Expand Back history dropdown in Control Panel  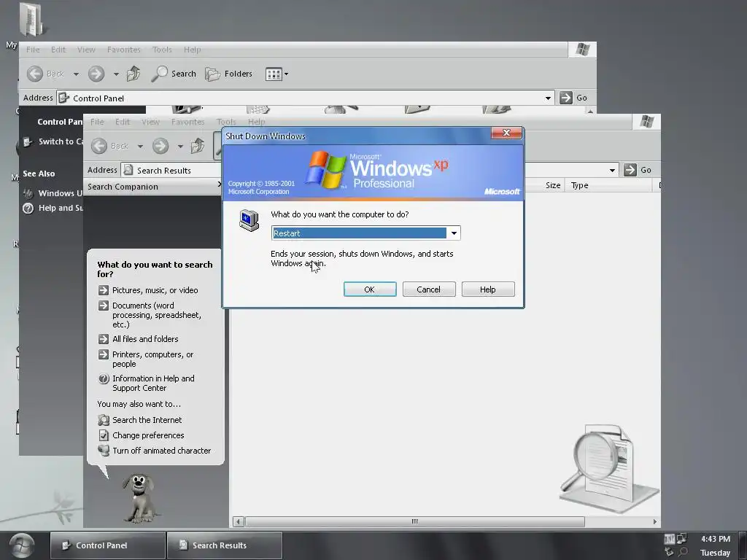click(x=76, y=74)
